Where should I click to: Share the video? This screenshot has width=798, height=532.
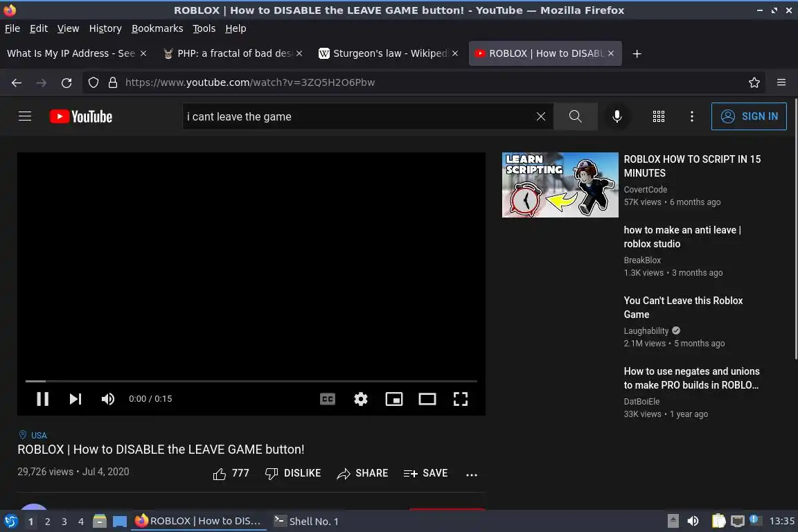pos(362,473)
